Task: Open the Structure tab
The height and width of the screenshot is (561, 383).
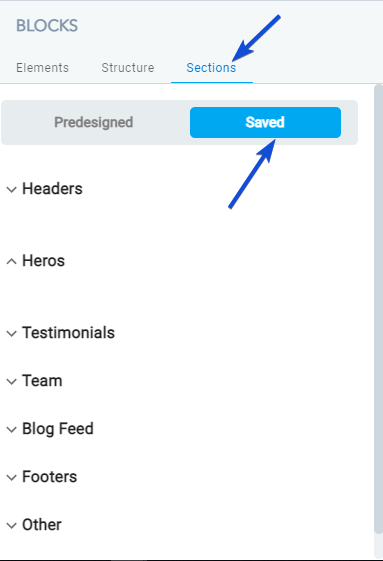Action: 128,68
